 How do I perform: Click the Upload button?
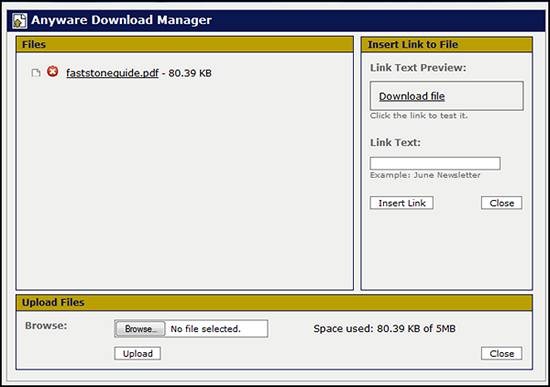(x=138, y=353)
